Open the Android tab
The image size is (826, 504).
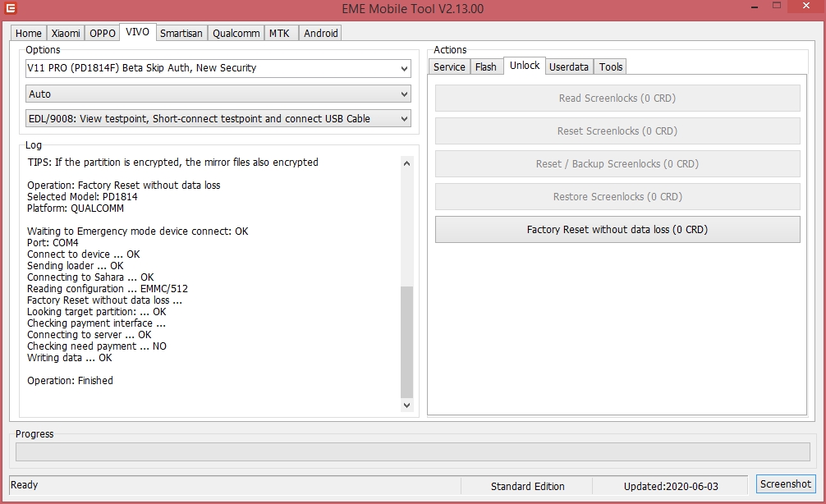pos(321,33)
